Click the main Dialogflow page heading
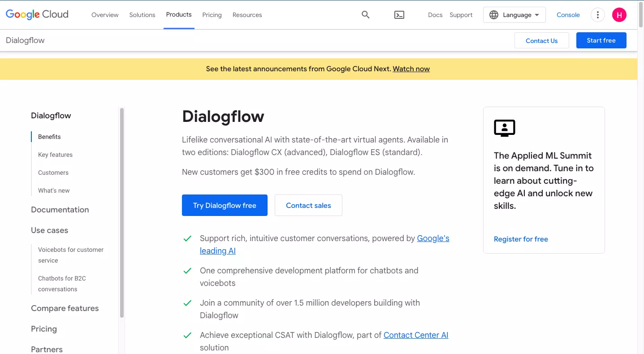The image size is (644, 354). 223,117
